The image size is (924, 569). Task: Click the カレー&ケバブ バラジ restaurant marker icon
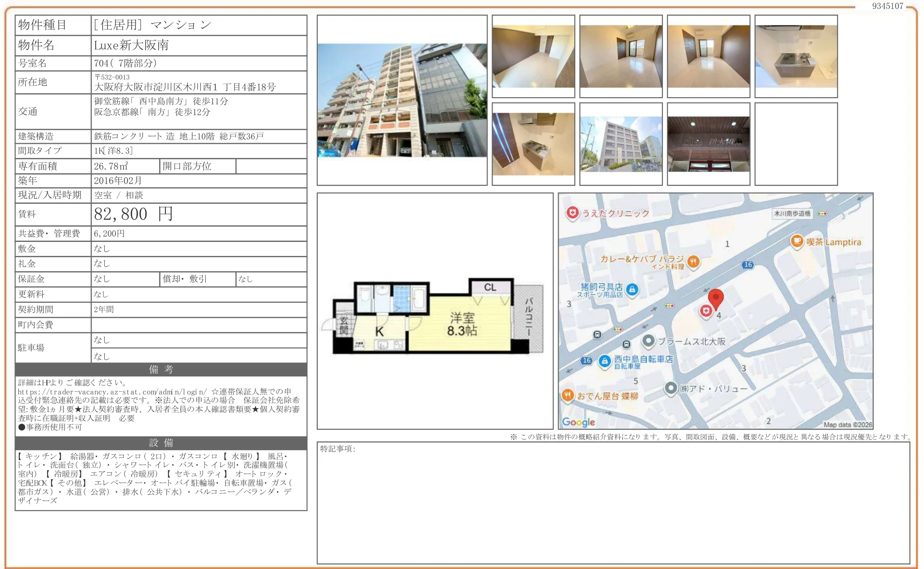click(x=693, y=261)
